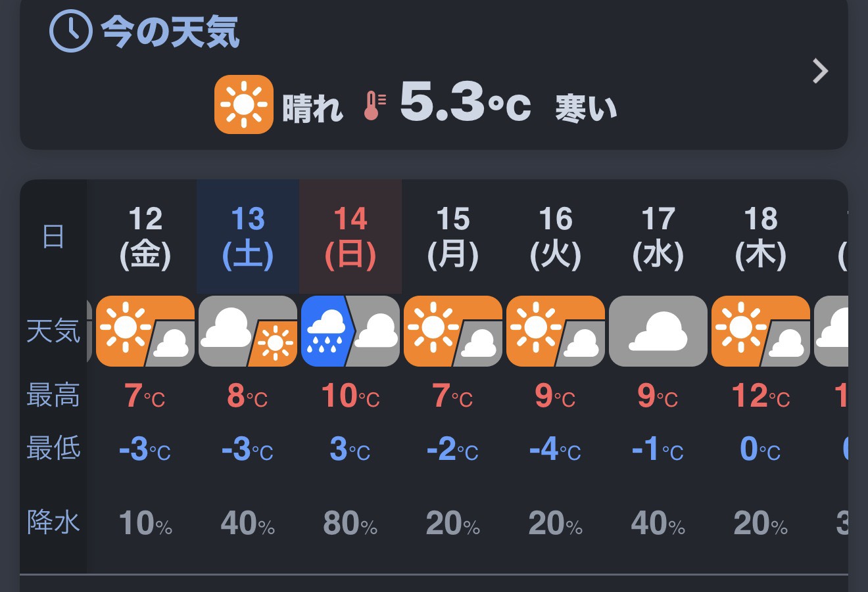Click the 5.3°C current temperature reading
Screen dimensions: 868x592
[465, 103]
